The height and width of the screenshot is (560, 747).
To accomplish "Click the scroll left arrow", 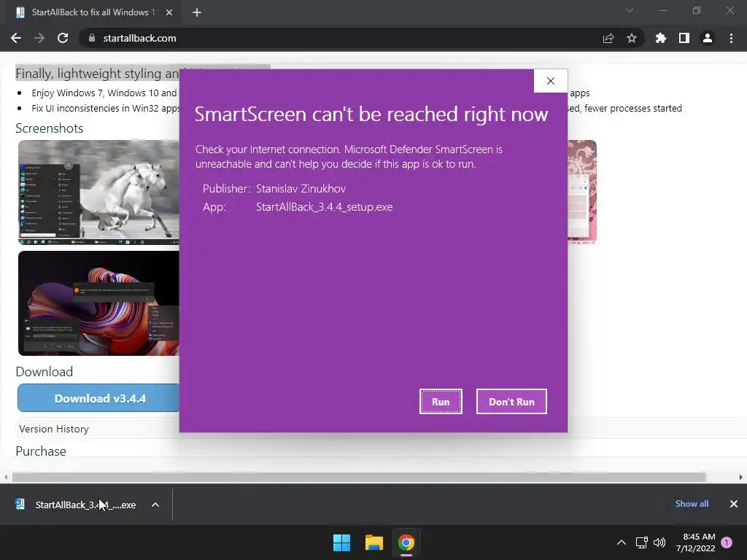I will [x=6, y=477].
